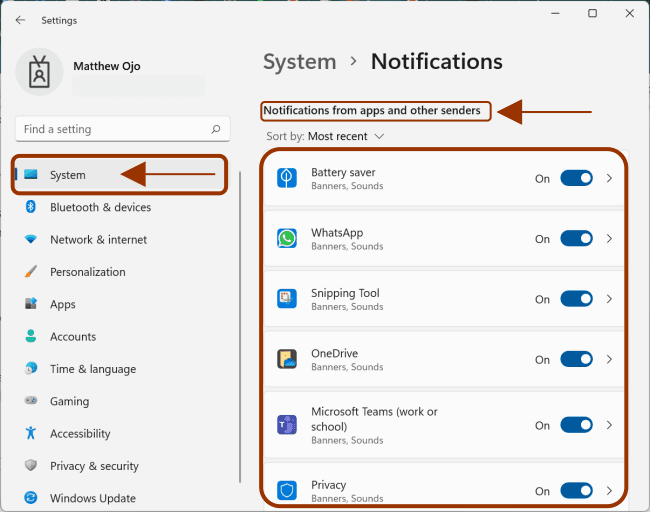Open the Sort by Most recent dropdown

[x=325, y=136]
